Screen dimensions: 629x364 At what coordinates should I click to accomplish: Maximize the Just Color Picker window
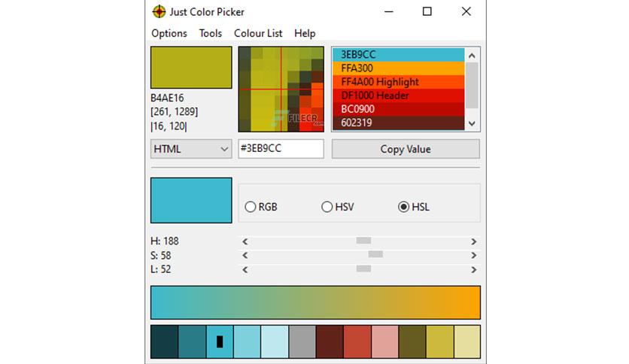pyautogui.click(x=427, y=11)
